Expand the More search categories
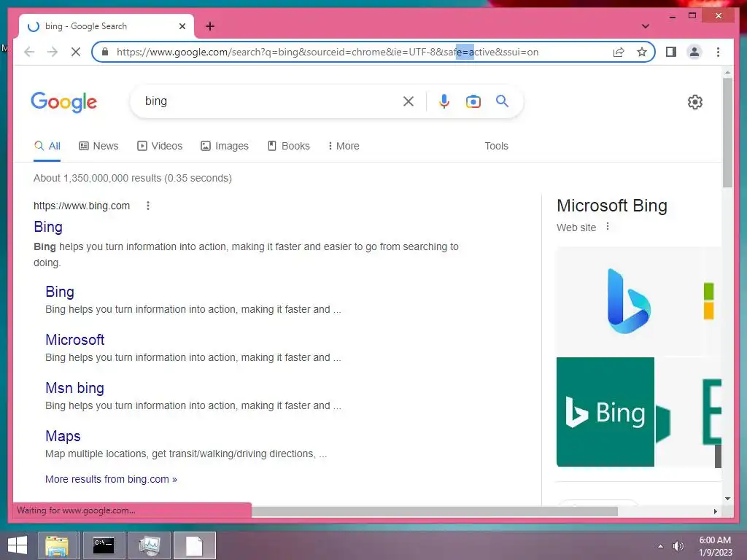The image size is (747, 560). point(344,146)
